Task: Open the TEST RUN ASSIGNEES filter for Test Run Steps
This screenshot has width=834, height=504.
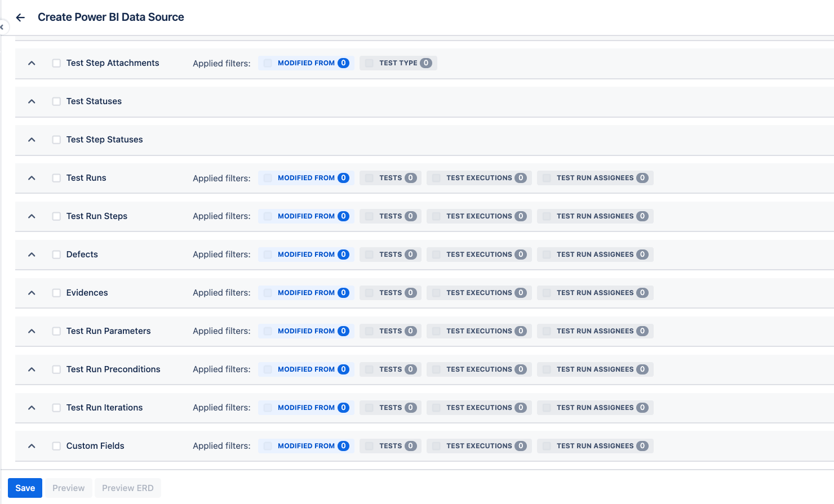Action: click(x=595, y=216)
